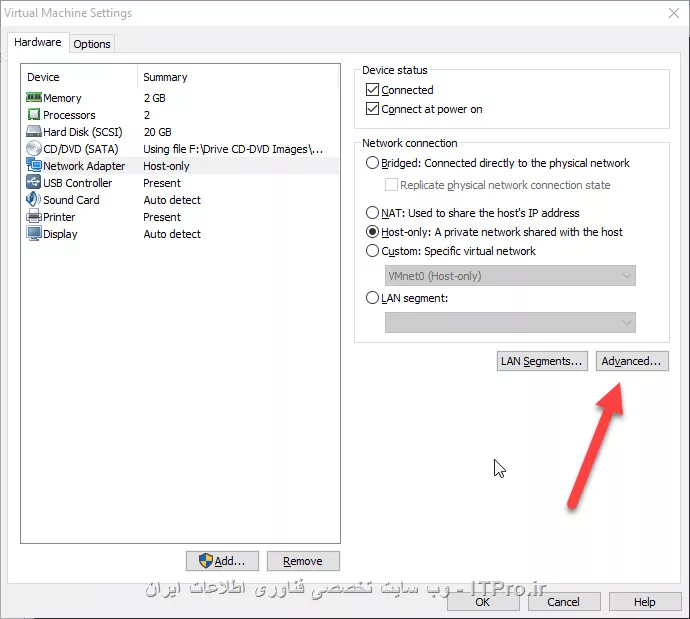Click the Display monitor icon
690x619 pixels.
click(33, 234)
